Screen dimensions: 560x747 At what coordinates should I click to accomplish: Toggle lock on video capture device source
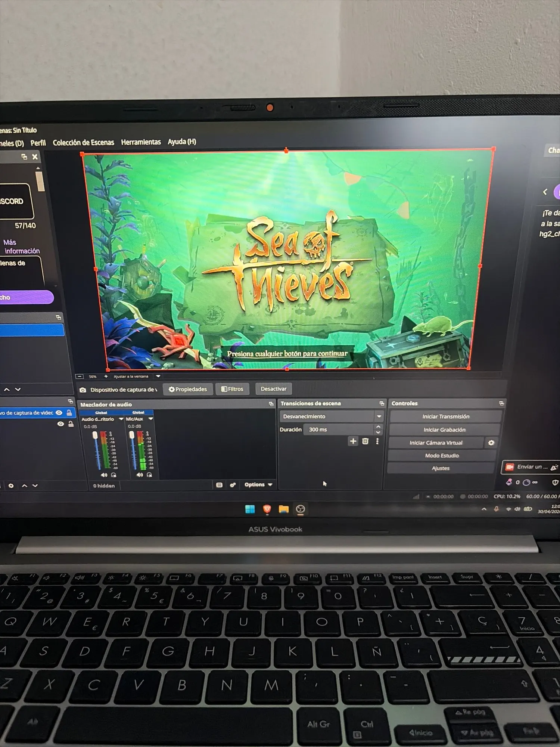[69, 413]
